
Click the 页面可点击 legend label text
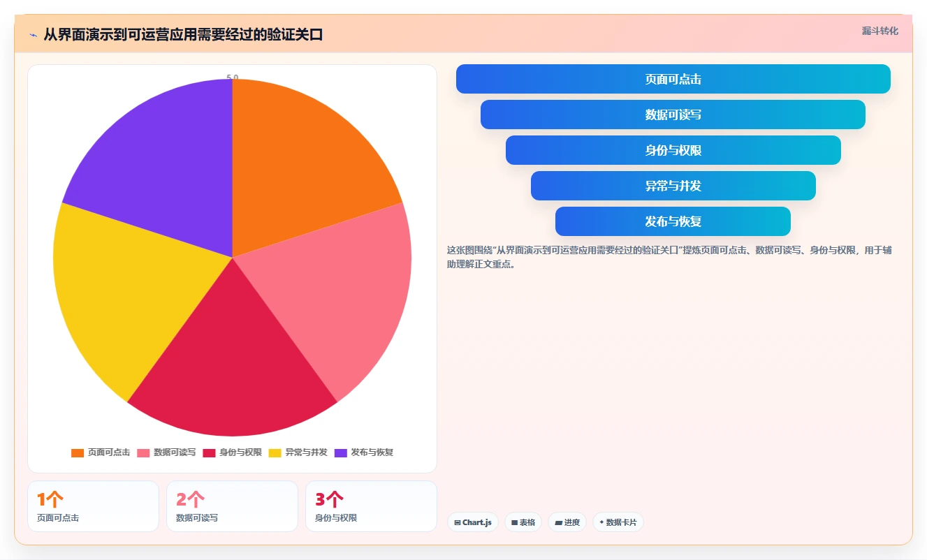tap(109, 452)
